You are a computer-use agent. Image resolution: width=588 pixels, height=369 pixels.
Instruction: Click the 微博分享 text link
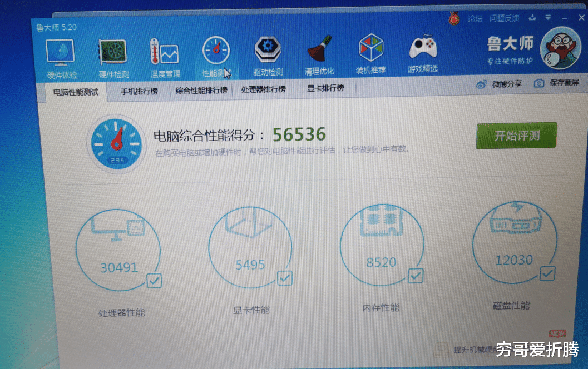[x=507, y=84]
